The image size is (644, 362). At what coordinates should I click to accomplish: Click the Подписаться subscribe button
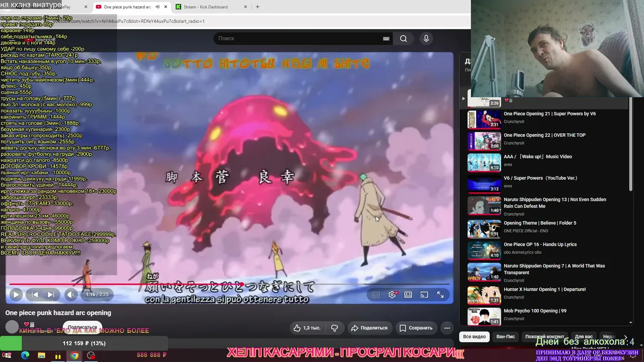point(83,327)
